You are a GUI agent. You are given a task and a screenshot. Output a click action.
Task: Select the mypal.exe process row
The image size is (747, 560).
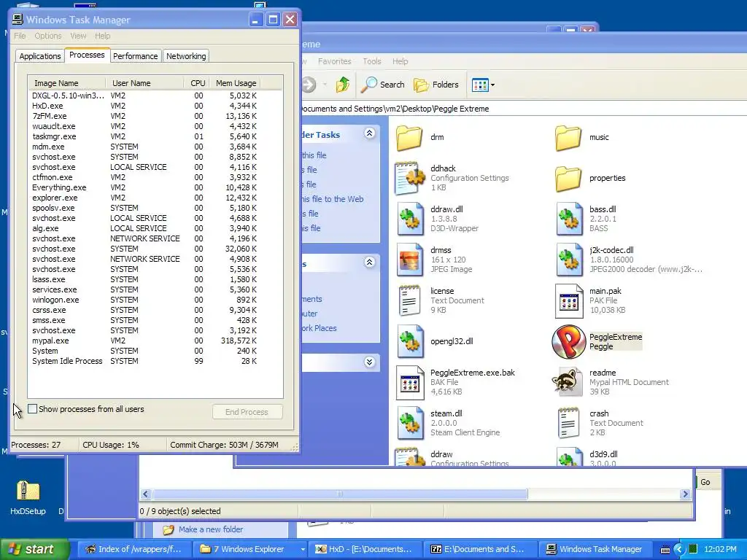click(x=144, y=341)
